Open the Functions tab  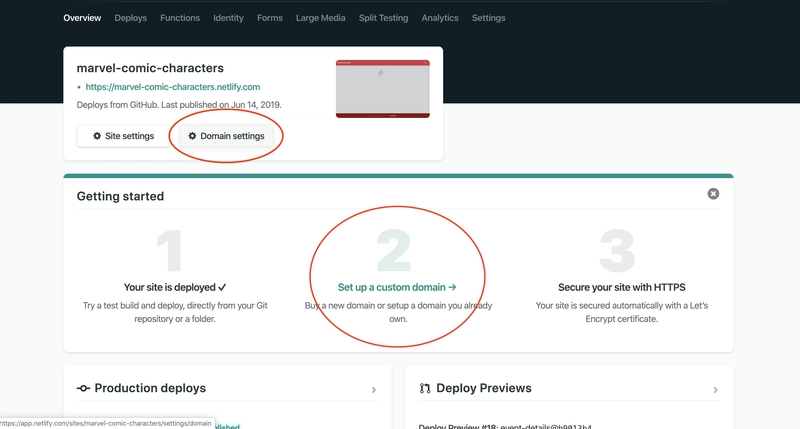[x=180, y=18]
